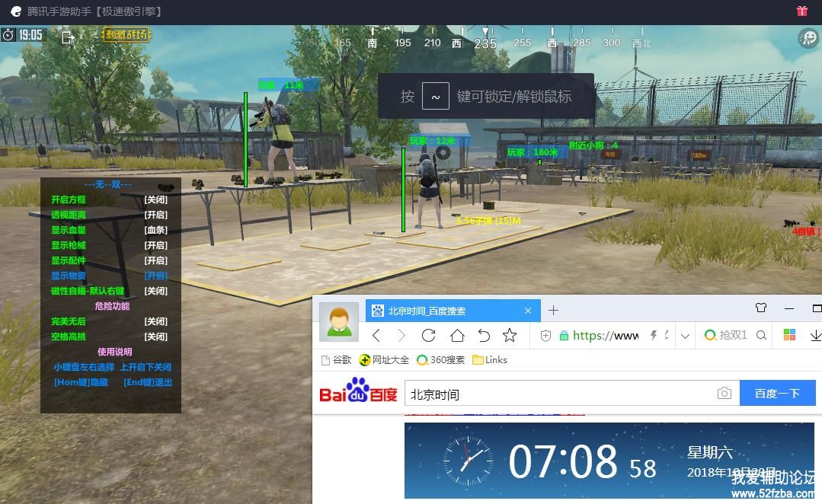Open browser downloads via the arrow icon
Screen dimensions: 822x504
point(816,335)
